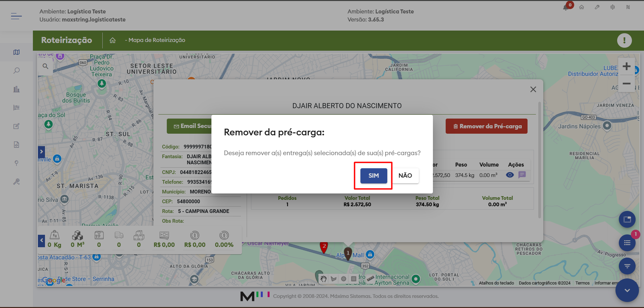Open the exclamation info icon

[624, 41]
